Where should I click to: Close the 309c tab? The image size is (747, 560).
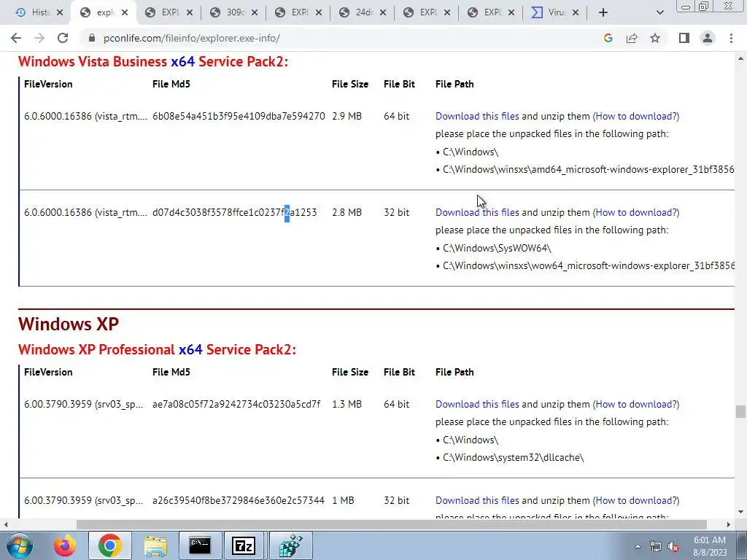pos(255,13)
